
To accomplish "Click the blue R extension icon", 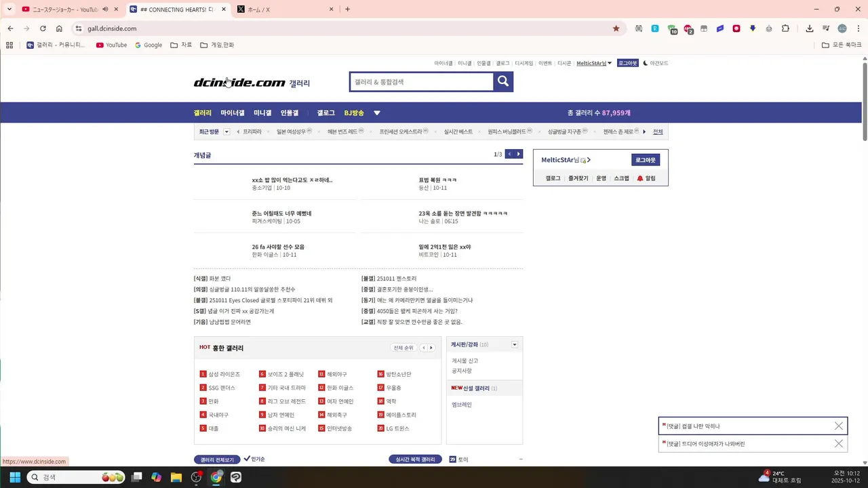I will 655,28.
